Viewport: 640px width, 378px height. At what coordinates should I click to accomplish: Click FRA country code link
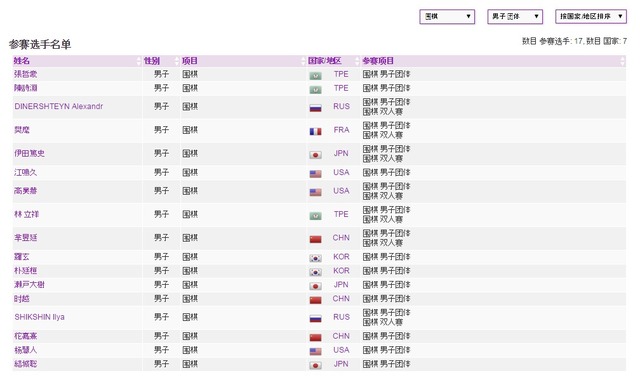341,130
